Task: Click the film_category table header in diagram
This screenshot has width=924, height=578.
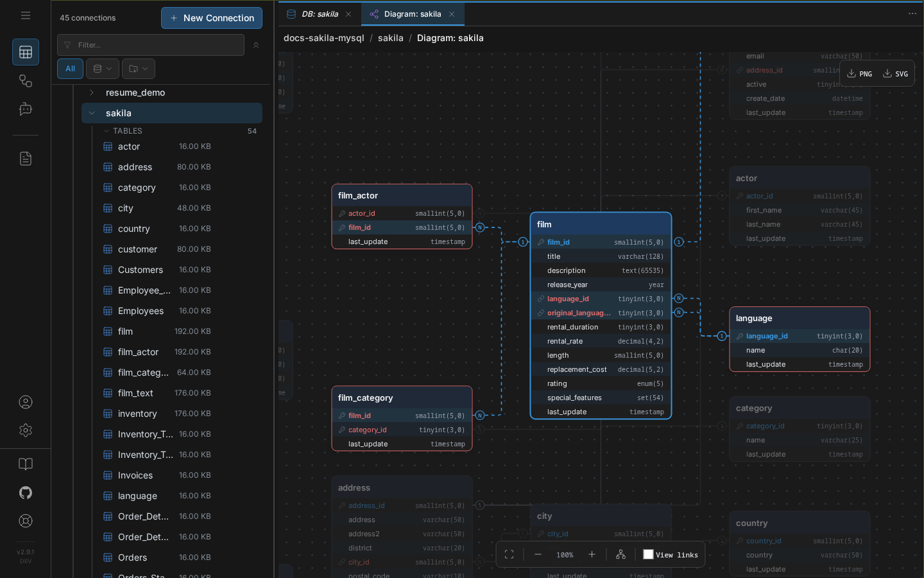Action: click(402, 398)
